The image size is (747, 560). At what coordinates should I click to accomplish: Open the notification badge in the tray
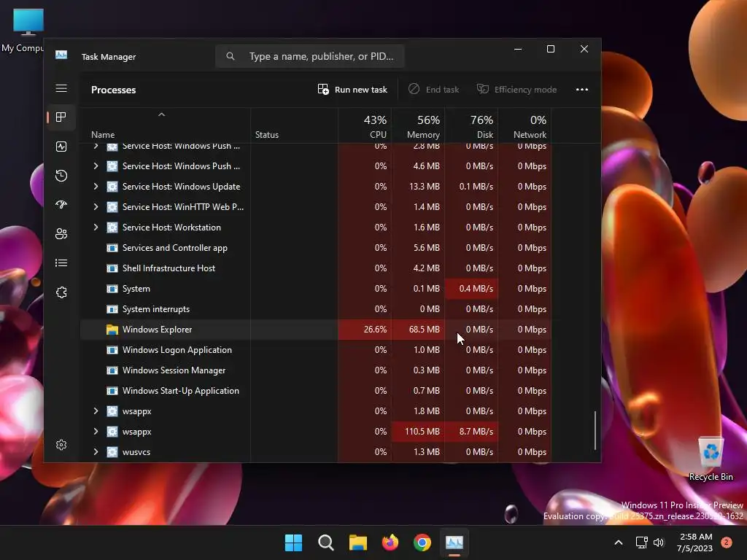pos(727,542)
